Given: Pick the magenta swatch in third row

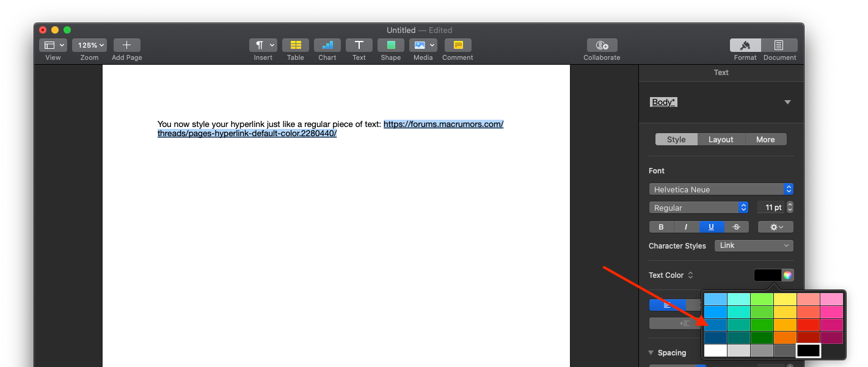Looking at the screenshot, I should point(831,325).
